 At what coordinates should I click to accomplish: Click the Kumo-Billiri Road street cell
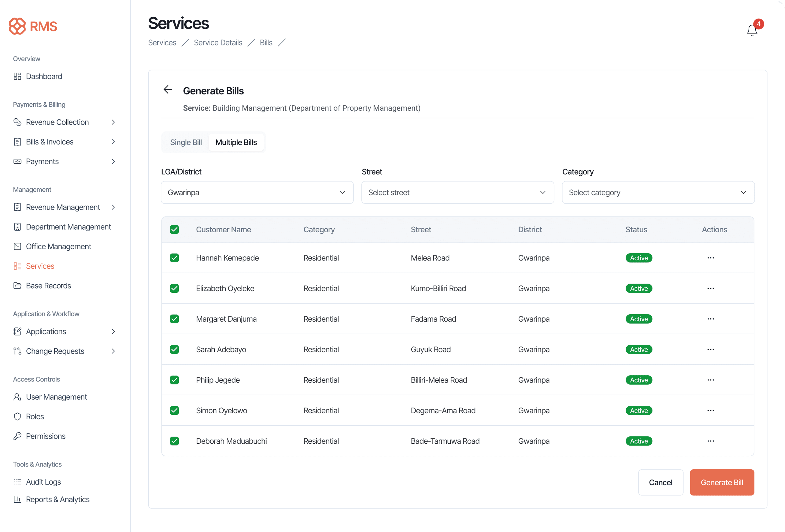[x=438, y=288]
